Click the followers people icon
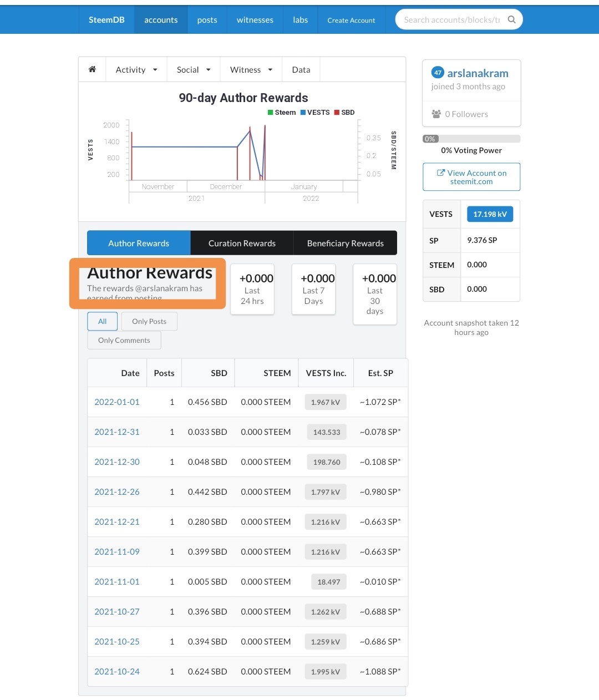This screenshot has width=599, height=700. click(x=436, y=114)
